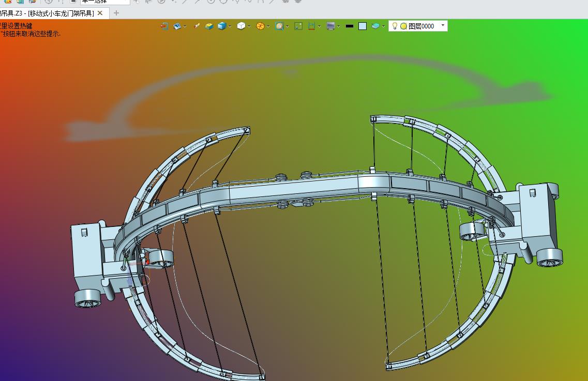Screen dimensions: 588x381
Task: Add a new tab with the plus button
Action: point(116,13)
